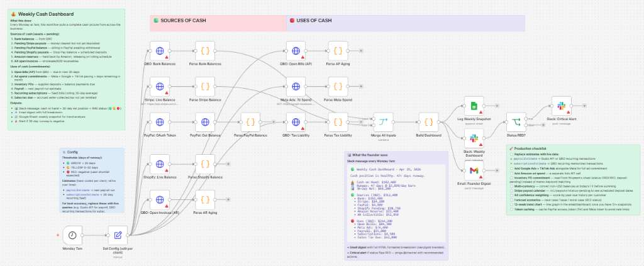Screen dimensions: 644x266
Task: Tick the 'A/R confidence weighting' checkbox
Action: [511, 196]
